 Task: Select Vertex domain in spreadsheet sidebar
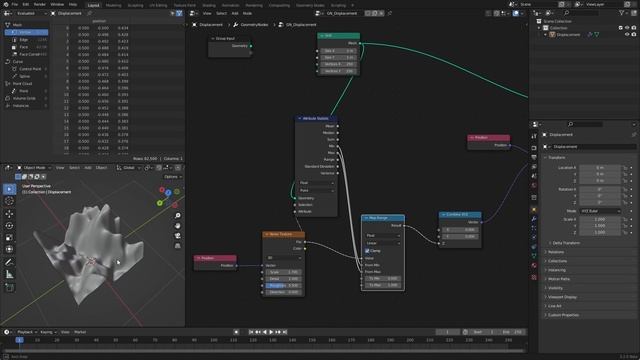pos(27,32)
